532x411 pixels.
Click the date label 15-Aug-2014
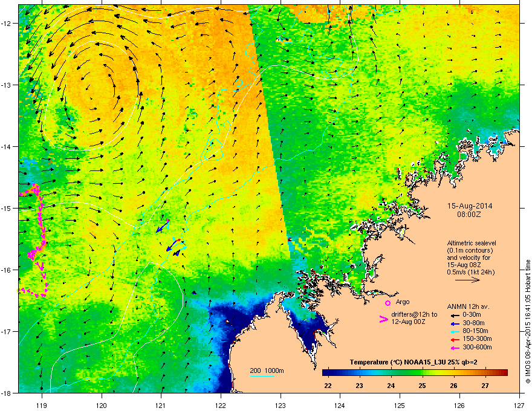click(470, 206)
